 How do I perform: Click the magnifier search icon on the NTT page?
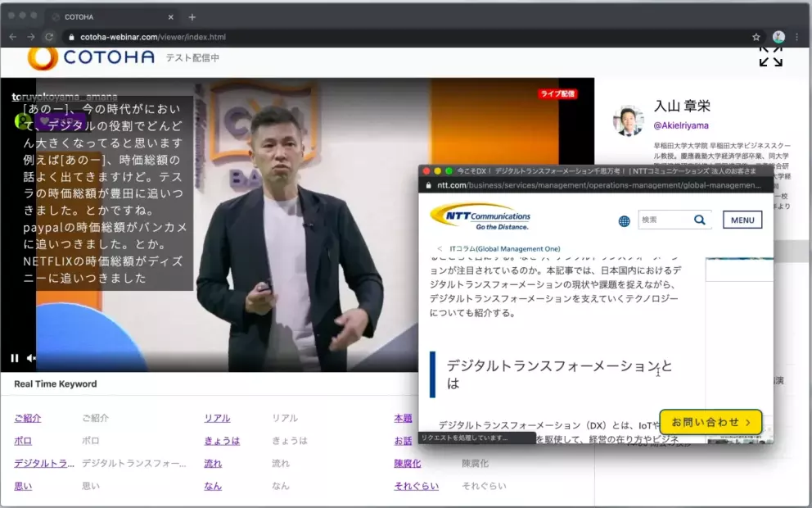click(x=700, y=220)
